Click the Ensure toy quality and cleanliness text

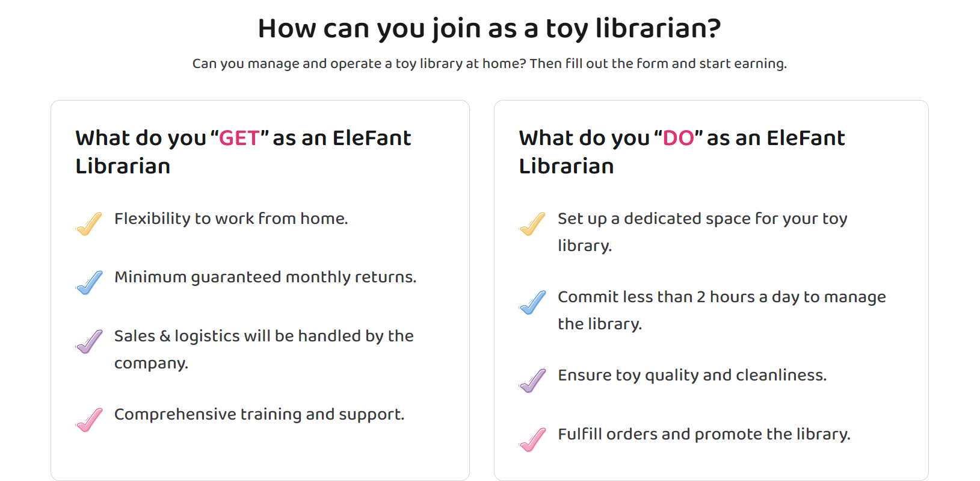[x=692, y=375]
